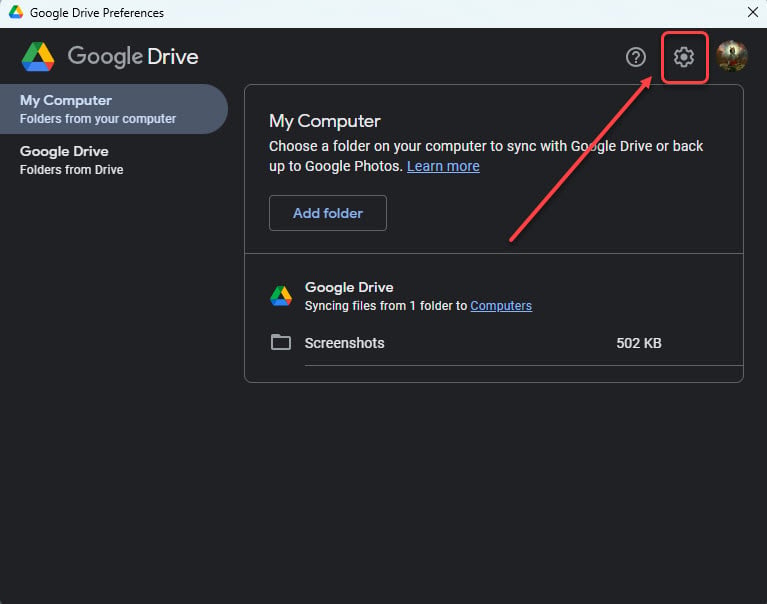767x604 pixels.
Task: Click the Drive icon beside syncing status
Action: [x=281, y=296]
